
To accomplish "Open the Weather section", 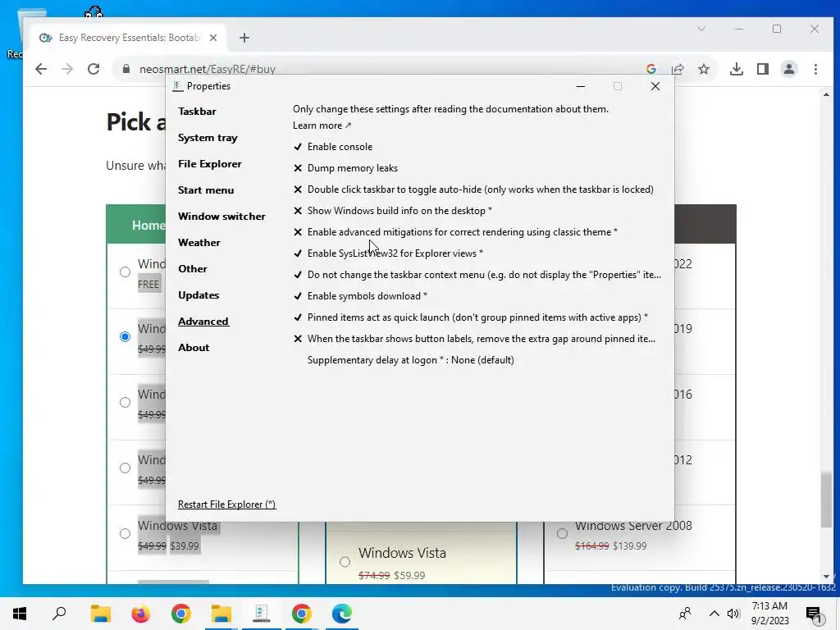I will [199, 243].
